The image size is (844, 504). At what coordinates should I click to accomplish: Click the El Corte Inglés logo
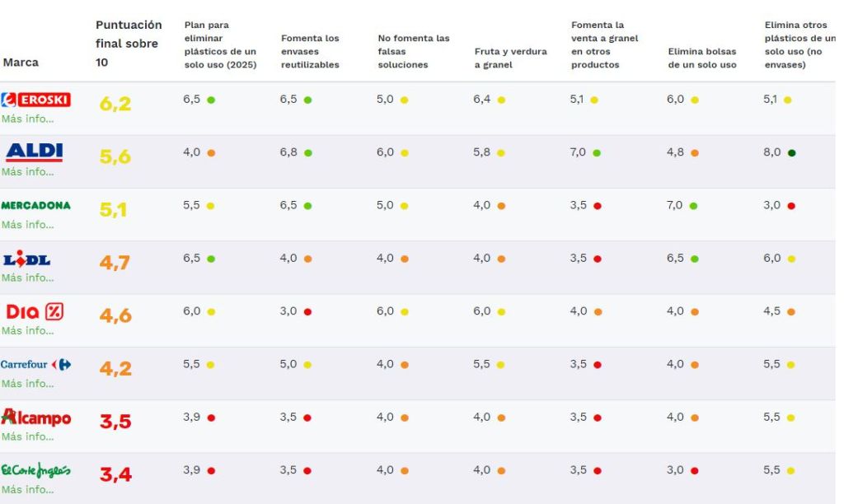[36, 470]
